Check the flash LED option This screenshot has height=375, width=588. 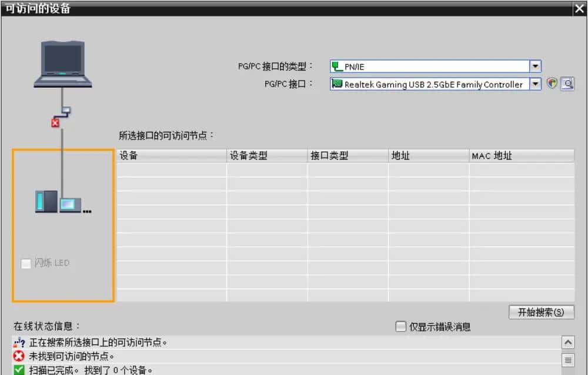[26, 264]
